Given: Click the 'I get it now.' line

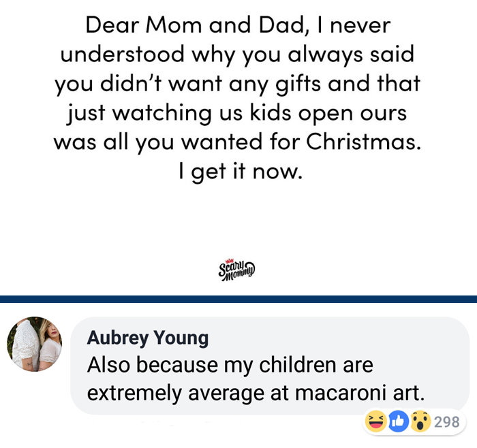Looking at the screenshot, I should coord(241,172).
